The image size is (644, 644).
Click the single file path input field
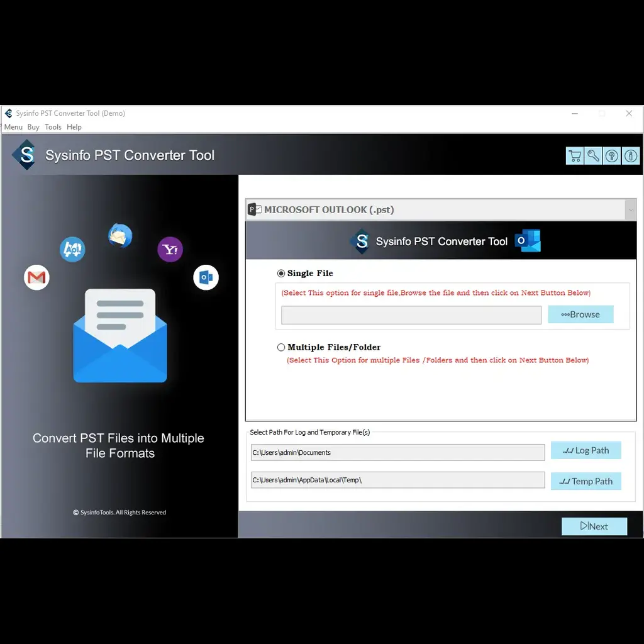click(411, 315)
